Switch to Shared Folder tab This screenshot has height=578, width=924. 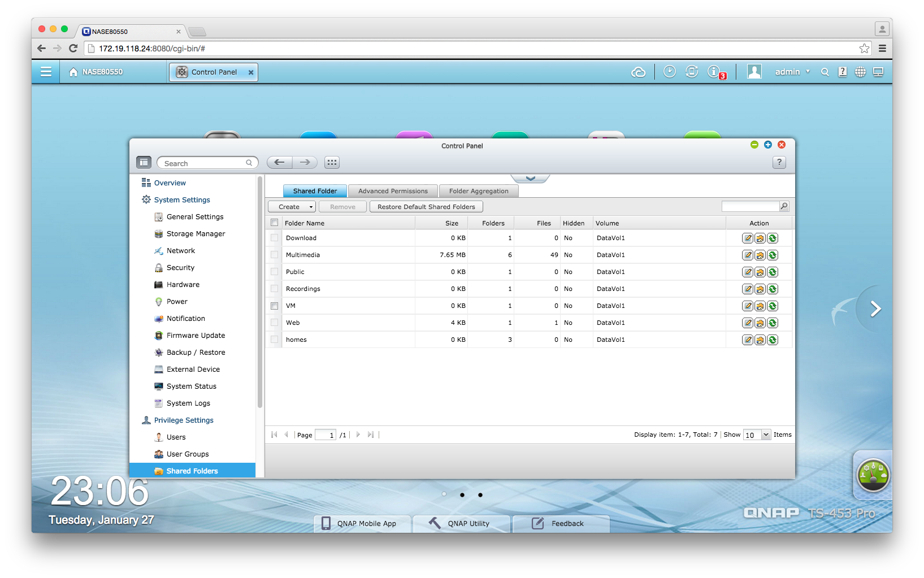pos(315,191)
